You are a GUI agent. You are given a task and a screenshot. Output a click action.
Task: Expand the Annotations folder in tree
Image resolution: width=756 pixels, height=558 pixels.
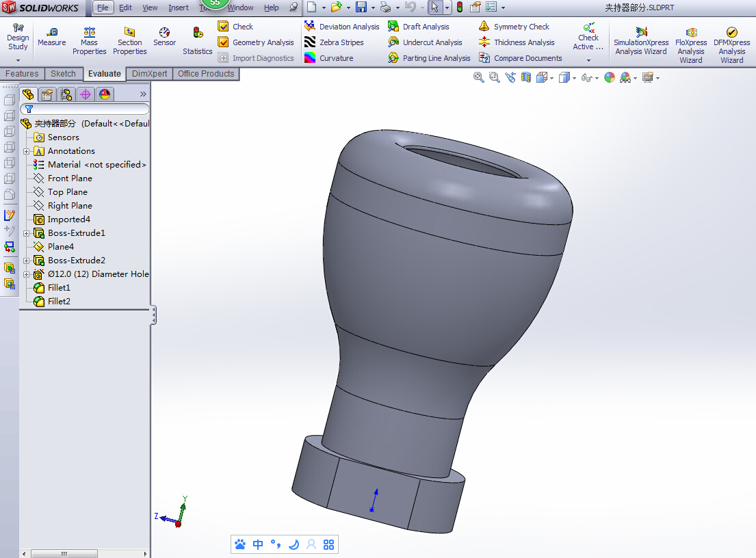[x=27, y=151]
